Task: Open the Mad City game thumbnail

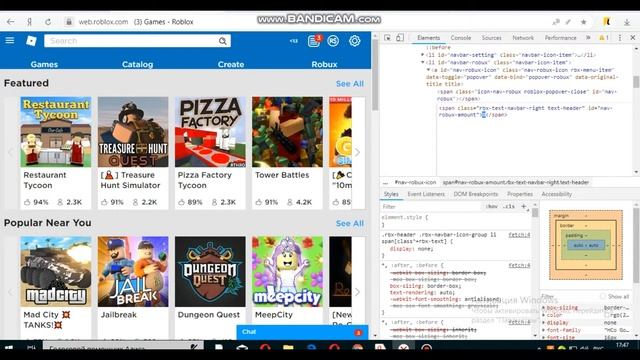Action: (56, 272)
